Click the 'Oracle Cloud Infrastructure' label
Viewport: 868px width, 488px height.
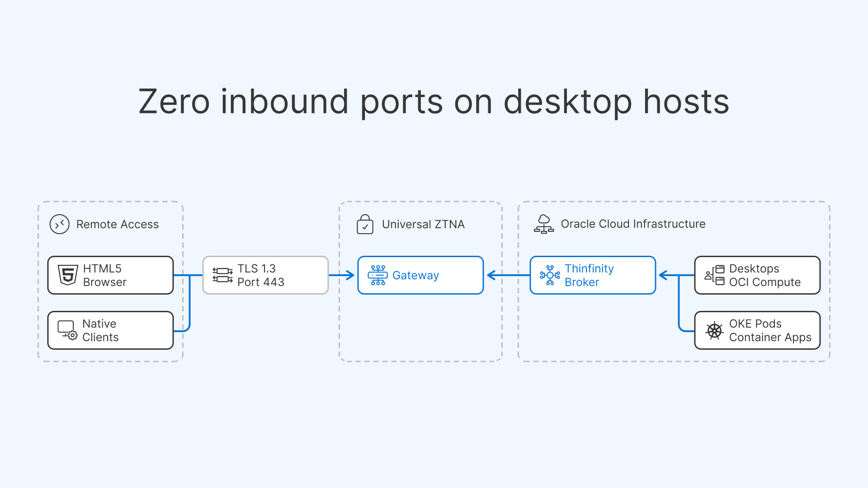633,224
